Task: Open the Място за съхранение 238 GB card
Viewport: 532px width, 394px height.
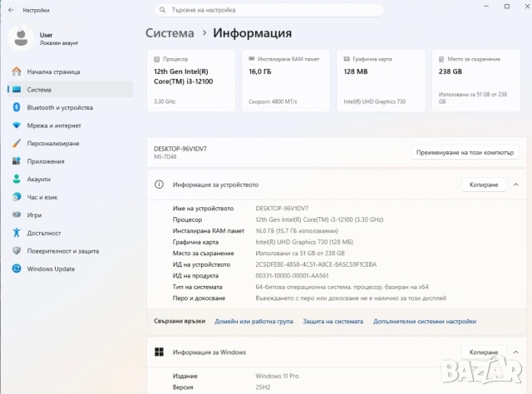Action: 476,81
